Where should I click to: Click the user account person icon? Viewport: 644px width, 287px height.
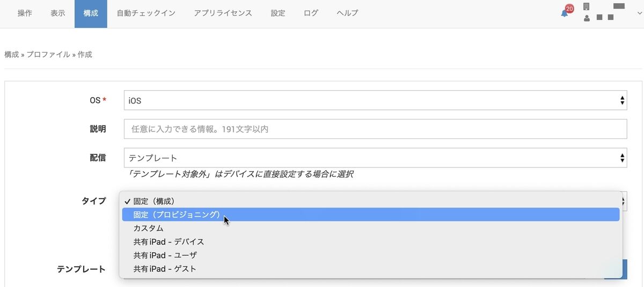tap(587, 18)
